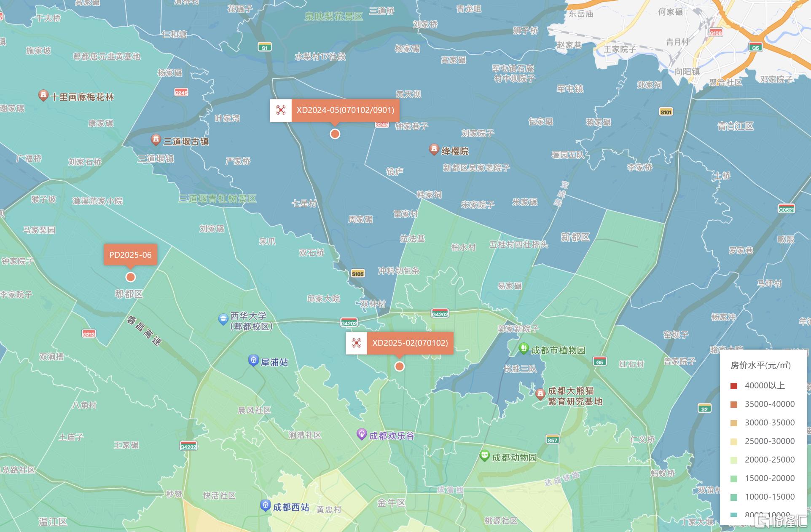Click the 25000-30000 yellow legend swatch

[x=734, y=441]
